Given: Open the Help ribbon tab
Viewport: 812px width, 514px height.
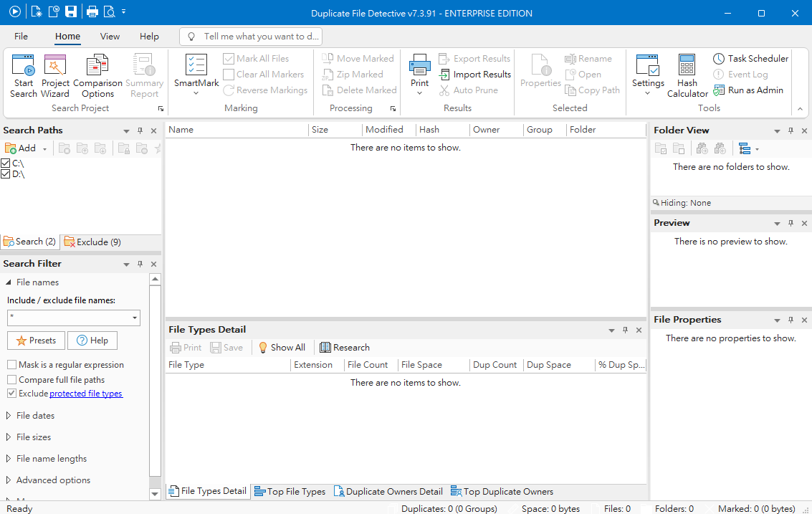Looking at the screenshot, I should [x=149, y=37].
